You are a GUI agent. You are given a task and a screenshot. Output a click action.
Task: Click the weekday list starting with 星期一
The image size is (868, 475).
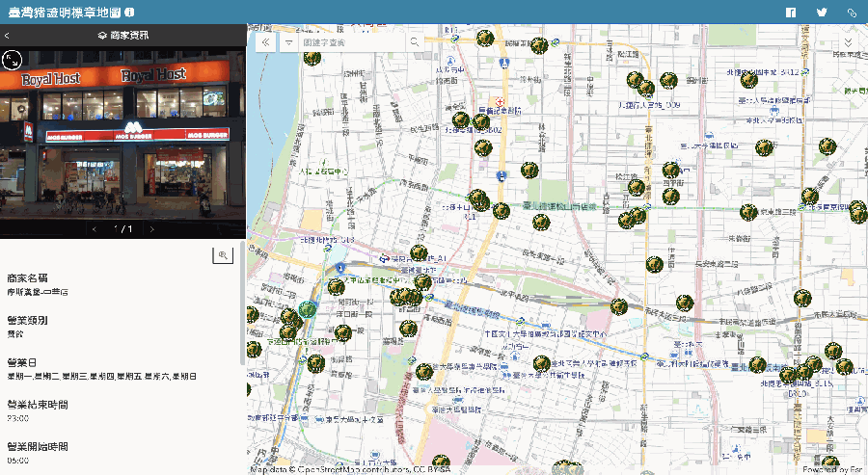tap(102, 377)
